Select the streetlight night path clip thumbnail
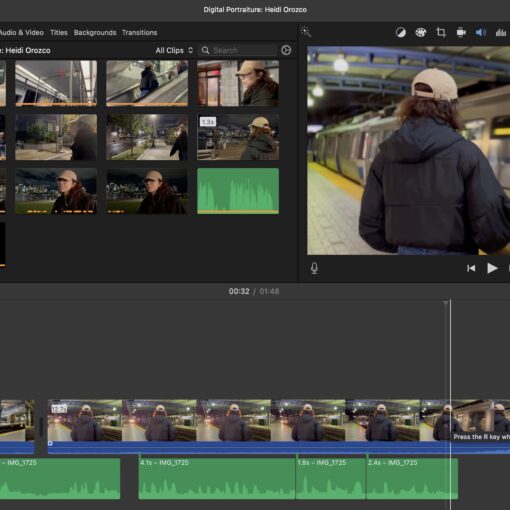The width and height of the screenshot is (510, 510). (x=147, y=137)
